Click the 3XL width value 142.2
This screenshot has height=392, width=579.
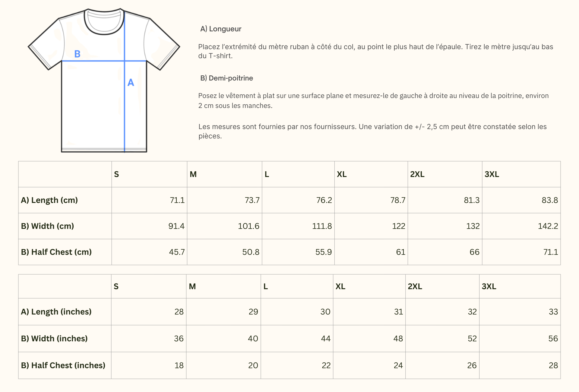[548, 226]
